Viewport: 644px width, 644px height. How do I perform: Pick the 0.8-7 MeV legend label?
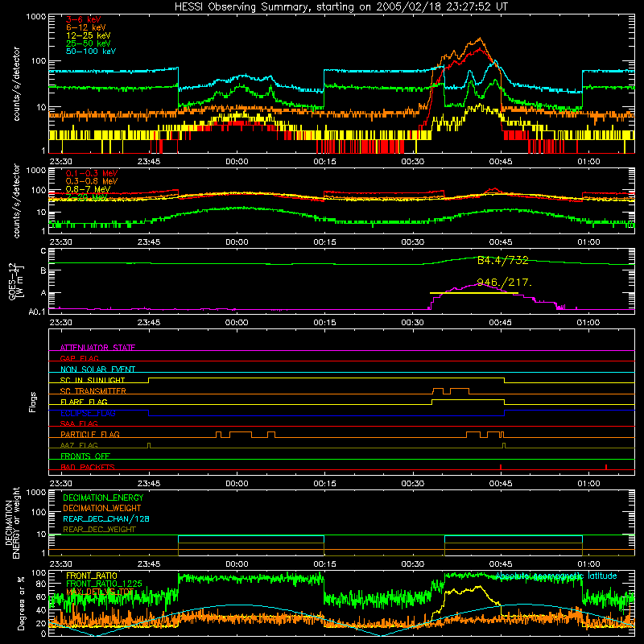pyautogui.click(x=88, y=189)
